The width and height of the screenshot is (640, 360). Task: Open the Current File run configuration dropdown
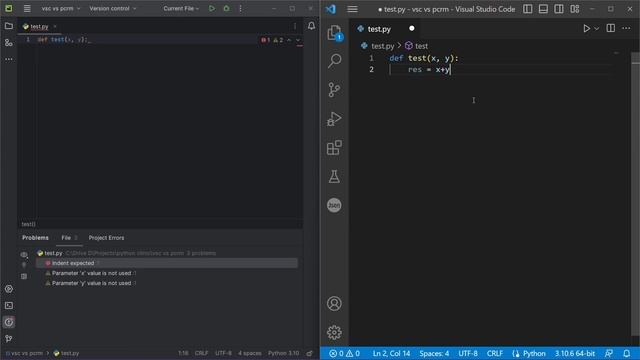point(181,8)
